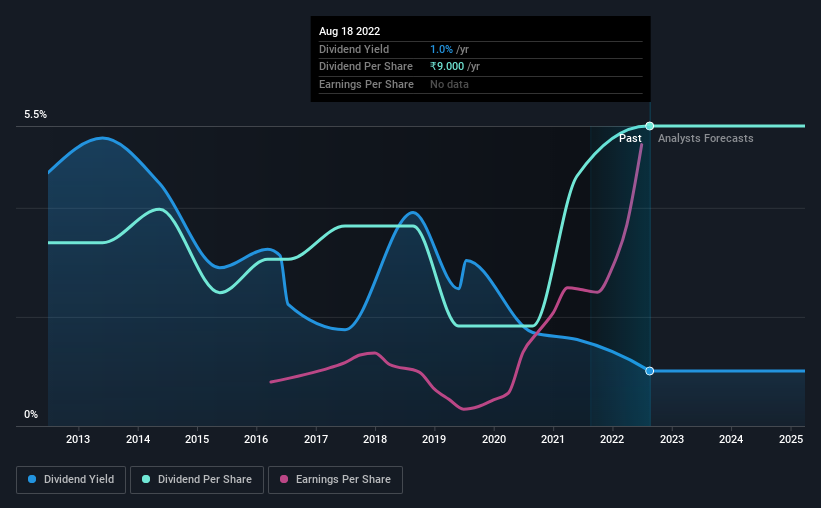Viewport: 821px width, 508px height.
Task: Click the 5.5% y-axis label
Action: coord(36,114)
